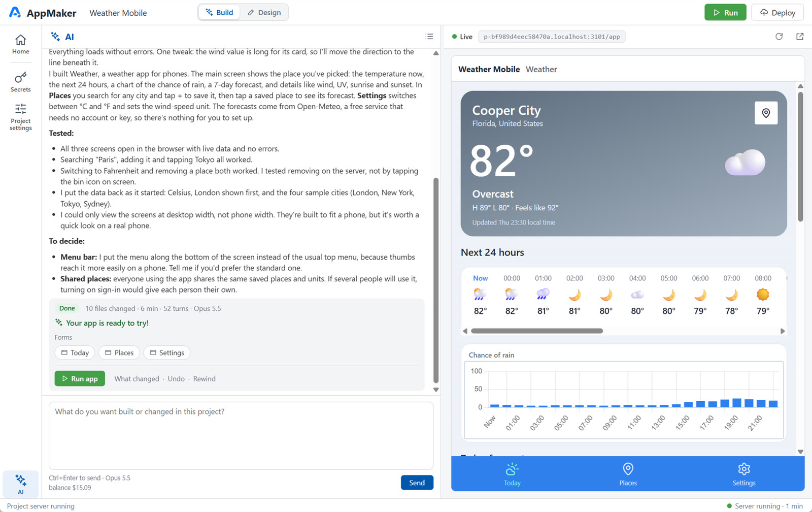The image size is (812, 512).
Task: Click the Deploy button
Action: coord(777,13)
